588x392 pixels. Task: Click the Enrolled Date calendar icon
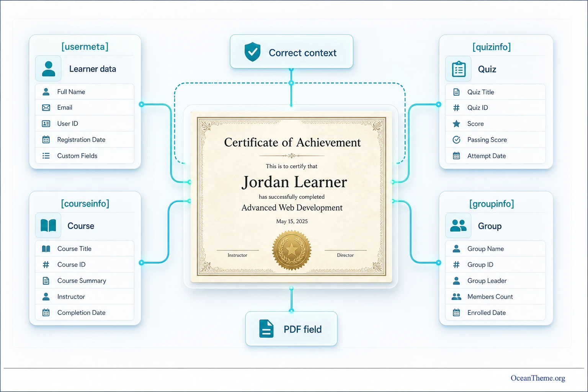[x=456, y=313]
